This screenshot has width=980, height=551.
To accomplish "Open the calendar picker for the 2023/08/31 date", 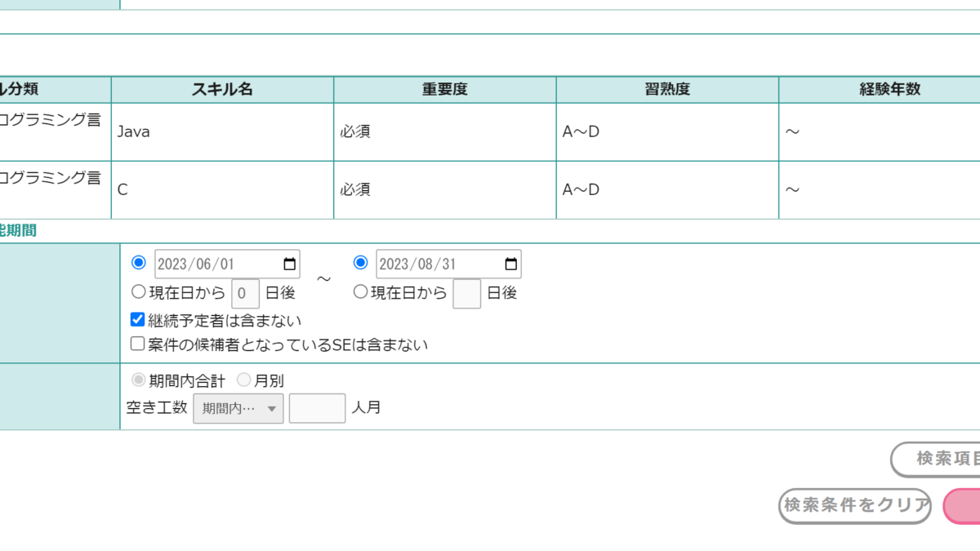I will pyautogui.click(x=510, y=264).
